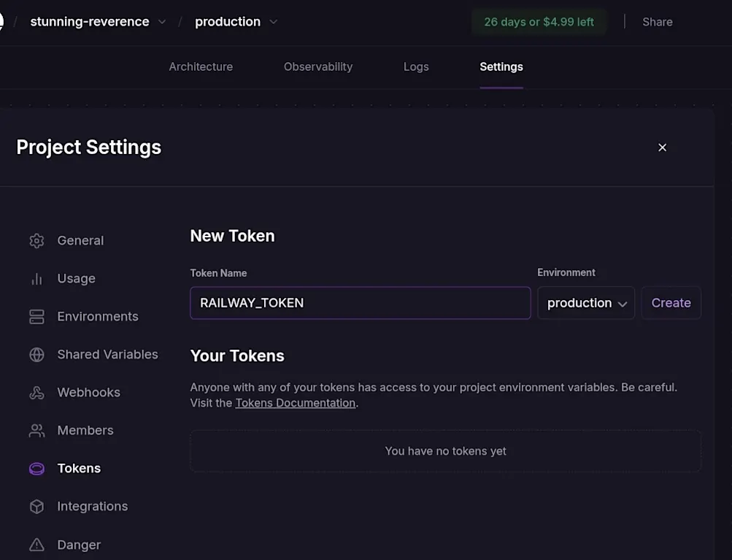The height and width of the screenshot is (560, 732).
Task: Click the General gear icon
Action: [x=36, y=241]
